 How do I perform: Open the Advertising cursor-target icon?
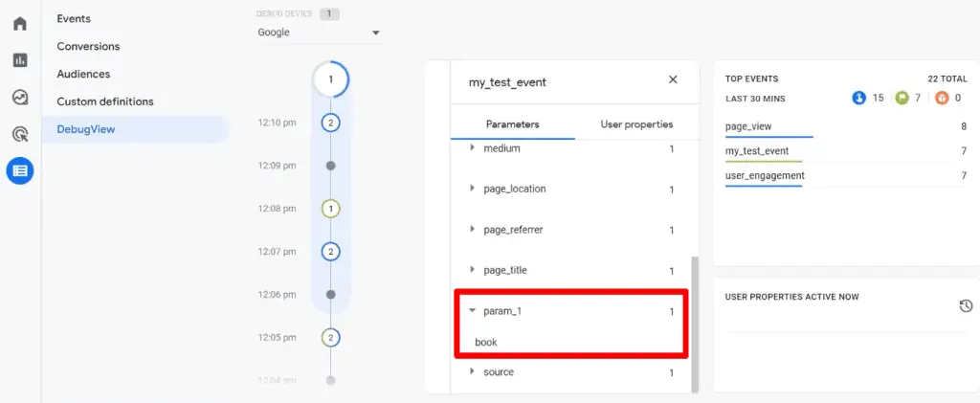tap(20, 134)
